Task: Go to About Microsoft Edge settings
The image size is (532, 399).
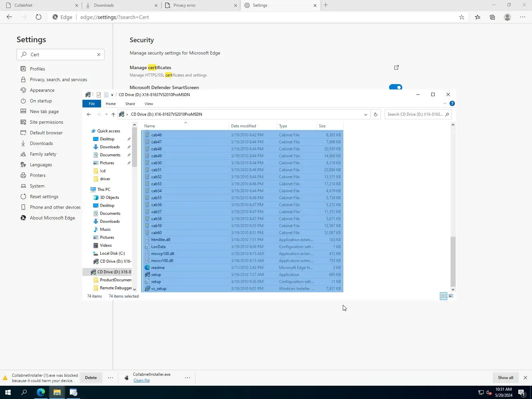Action: pyautogui.click(x=53, y=218)
